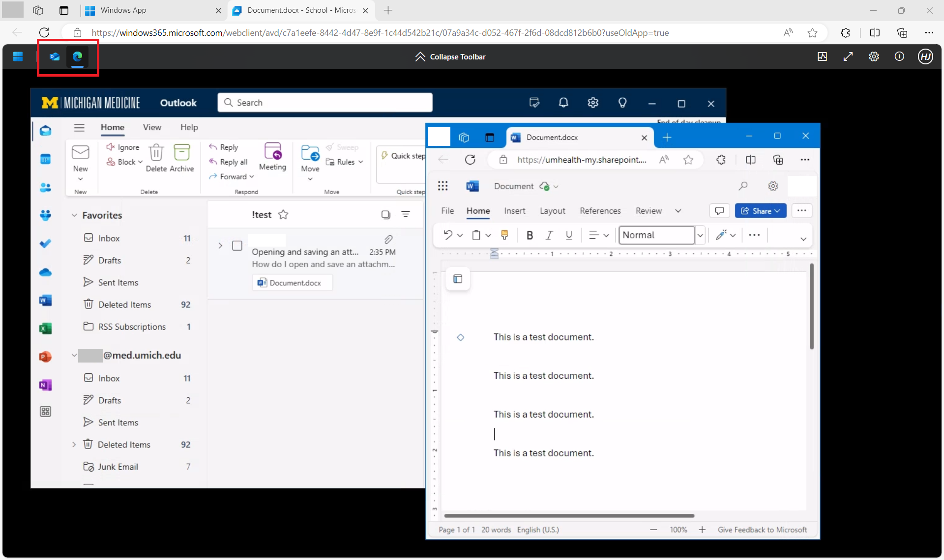Switch to the Insert tab in Word
The image size is (944, 560).
coord(515,211)
